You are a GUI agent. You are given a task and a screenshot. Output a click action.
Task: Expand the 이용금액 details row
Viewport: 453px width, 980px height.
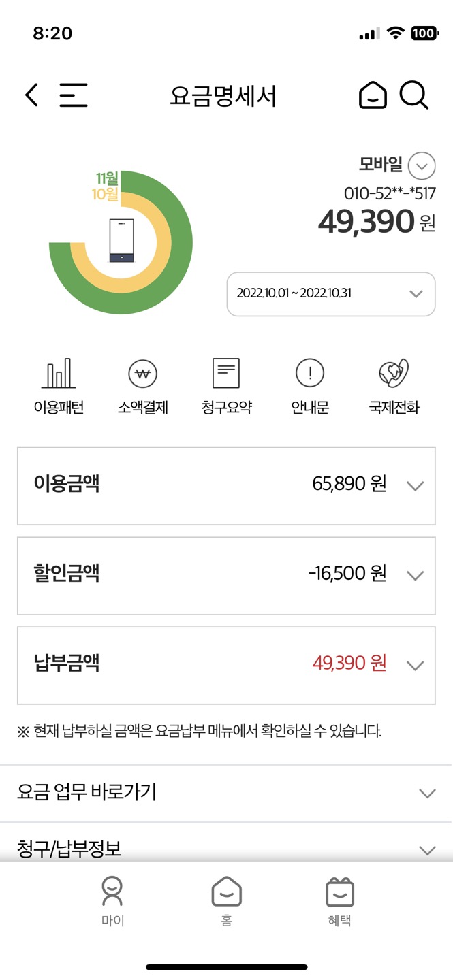pos(226,485)
